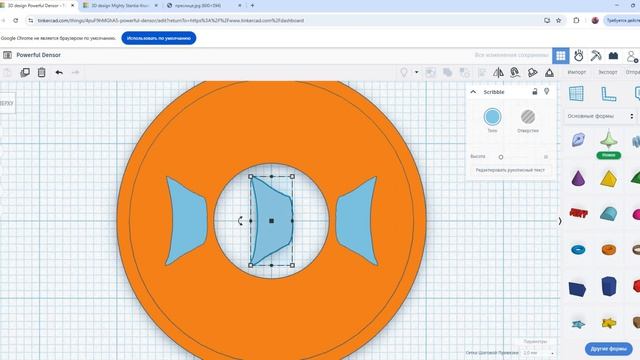The width and height of the screenshot is (640, 360).
Task: Open the Tinkercad dashboard menu icon
Action: (x=7, y=55)
